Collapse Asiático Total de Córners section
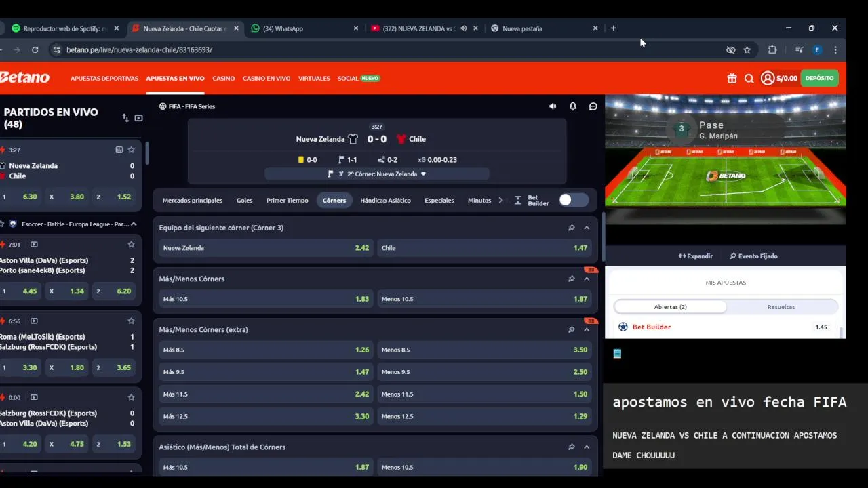This screenshot has height=488, width=868. pyautogui.click(x=587, y=447)
